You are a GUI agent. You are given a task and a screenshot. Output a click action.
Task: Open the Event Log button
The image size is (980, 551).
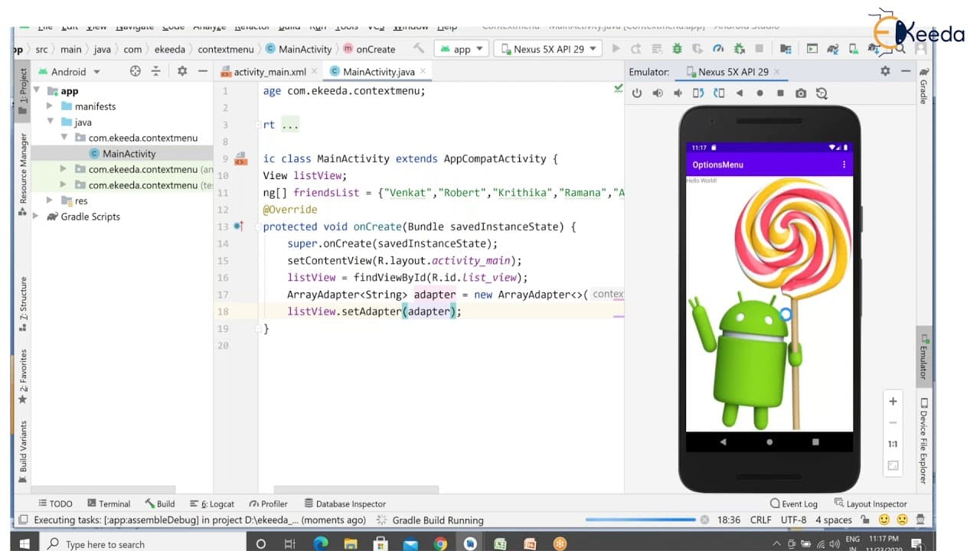coord(793,504)
